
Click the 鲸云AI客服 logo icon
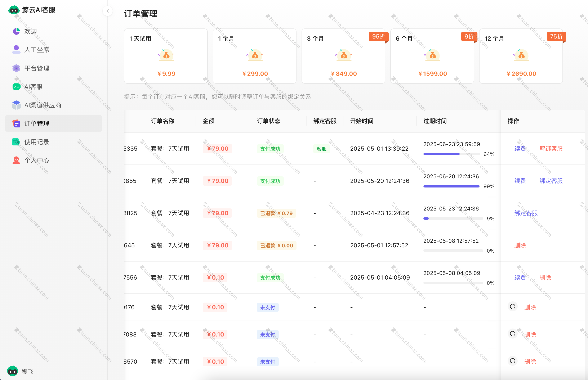point(14,10)
